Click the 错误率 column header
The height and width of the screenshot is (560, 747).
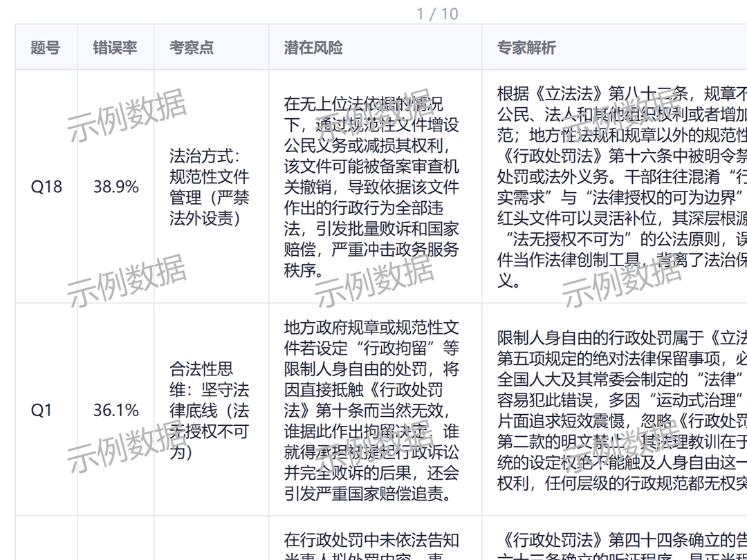[x=116, y=48]
